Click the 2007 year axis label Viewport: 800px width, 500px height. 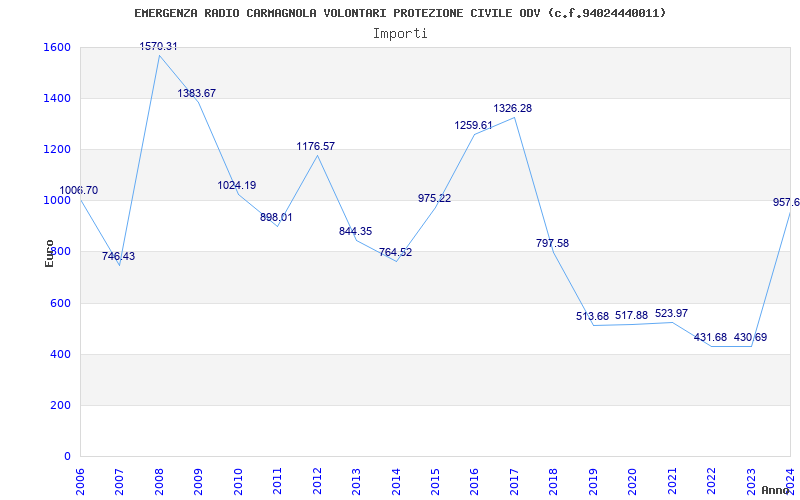pos(119,481)
